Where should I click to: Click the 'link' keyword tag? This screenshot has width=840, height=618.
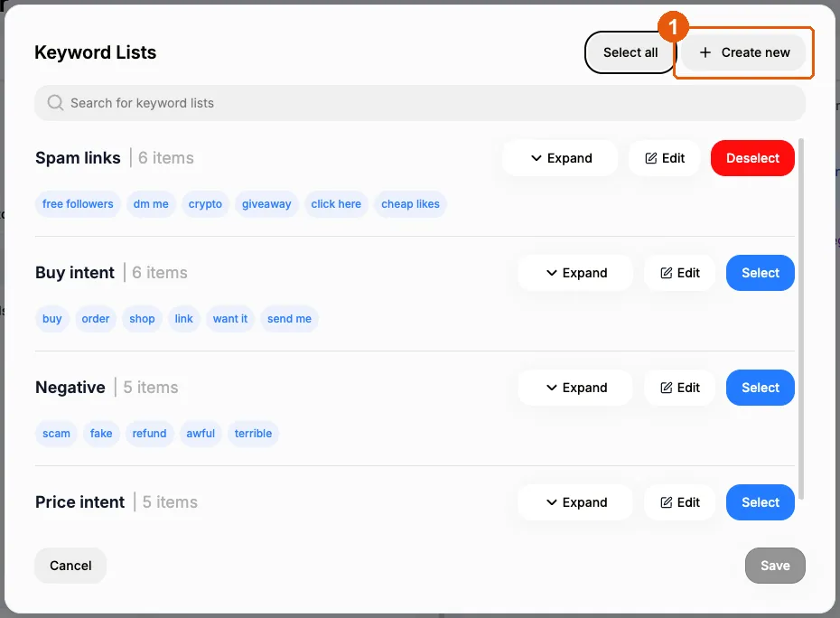(x=183, y=319)
